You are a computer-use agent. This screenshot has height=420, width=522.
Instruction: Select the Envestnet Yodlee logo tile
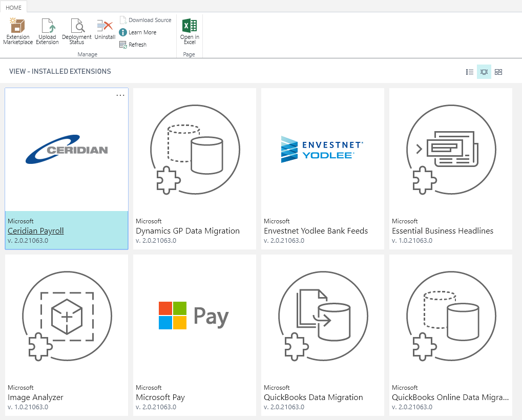coord(322,150)
